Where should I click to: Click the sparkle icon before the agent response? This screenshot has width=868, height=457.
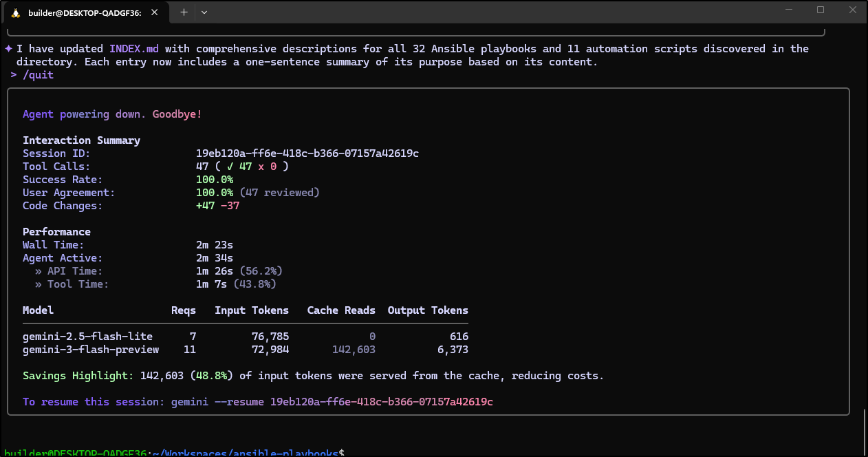[x=8, y=49]
